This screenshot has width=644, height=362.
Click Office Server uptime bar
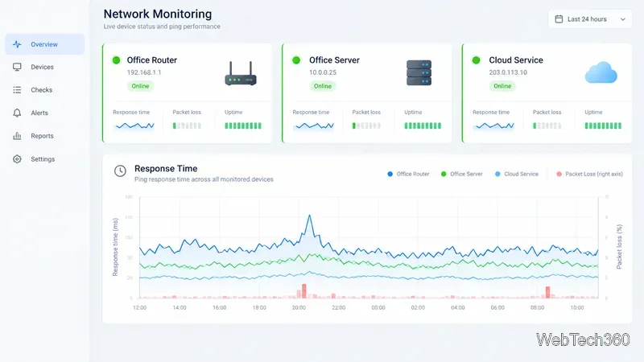point(423,126)
